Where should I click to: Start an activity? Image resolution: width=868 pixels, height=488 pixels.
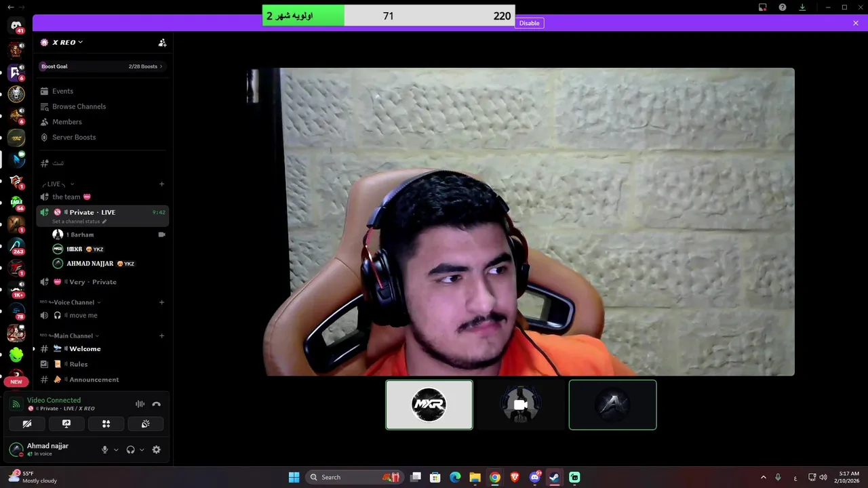[x=106, y=424]
